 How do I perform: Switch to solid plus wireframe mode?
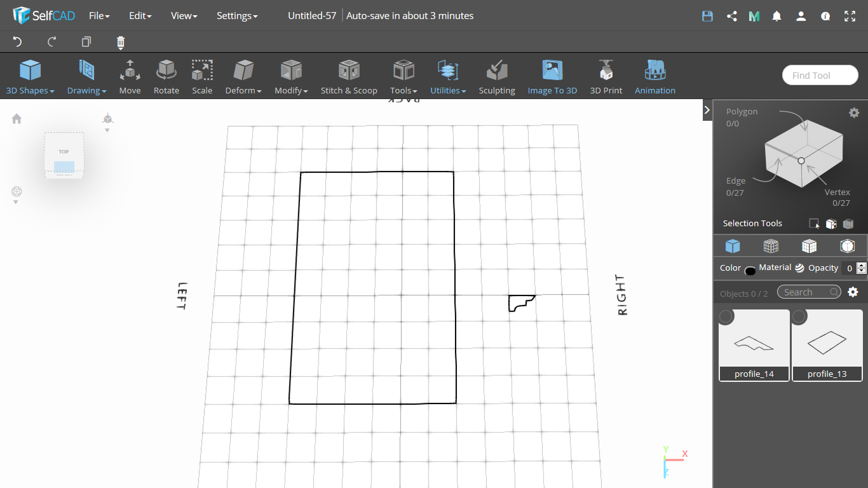(x=809, y=246)
